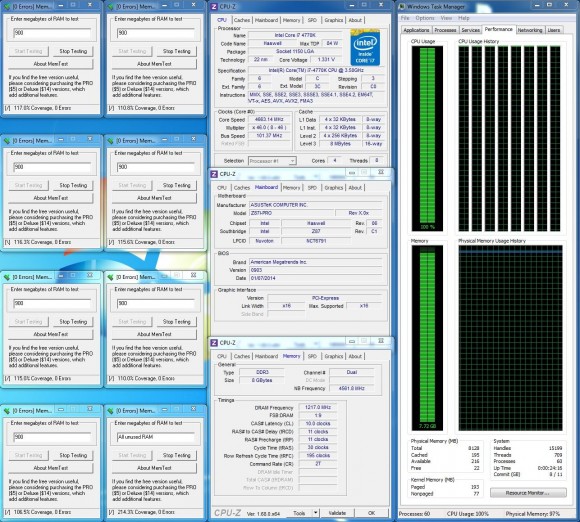Image resolution: width=580 pixels, height=522 pixels.
Task: Switch to the Processes tab in Task Manager
Action: [x=445, y=30]
